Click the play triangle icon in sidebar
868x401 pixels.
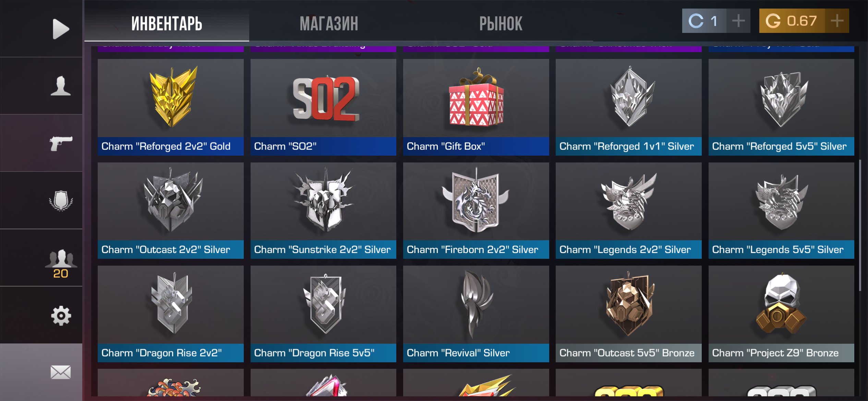coord(61,29)
